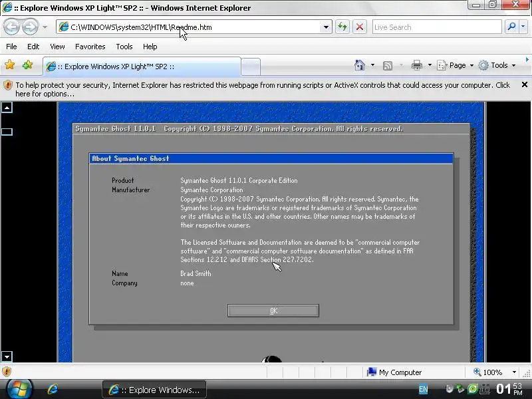
Task: Close the security information bar
Action: pos(525,85)
